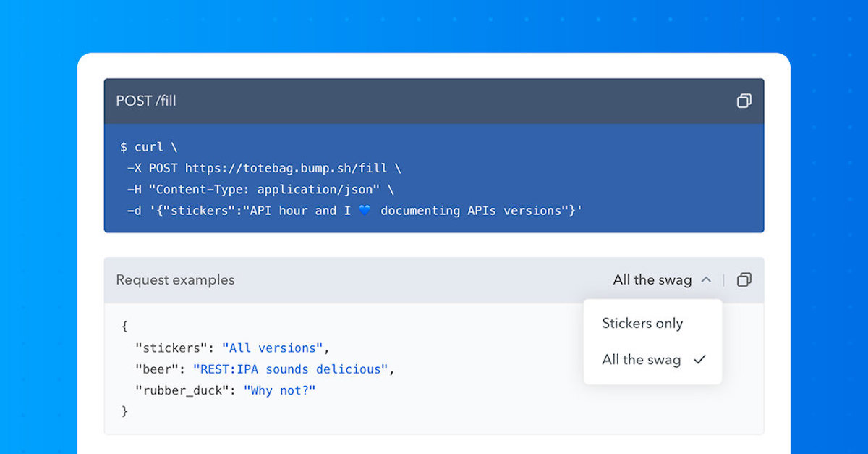The image size is (868, 454).
Task: Click the blue heart emoji in curl data
Action: tap(363, 211)
